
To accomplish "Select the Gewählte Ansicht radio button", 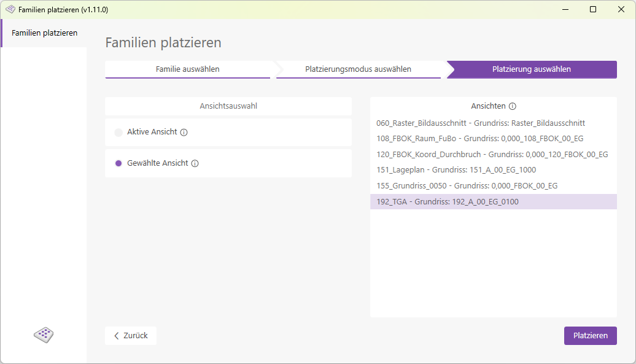I will 118,163.
